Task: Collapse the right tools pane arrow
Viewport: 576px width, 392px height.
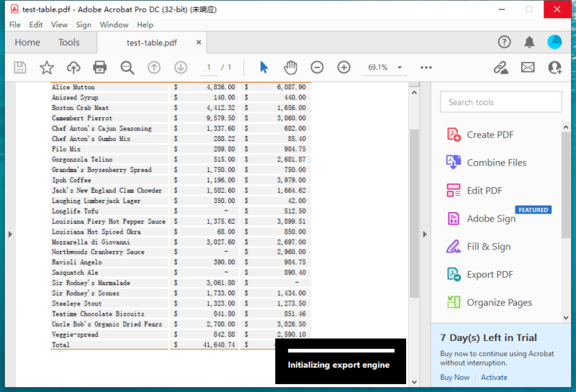Action: pyautogui.click(x=425, y=234)
